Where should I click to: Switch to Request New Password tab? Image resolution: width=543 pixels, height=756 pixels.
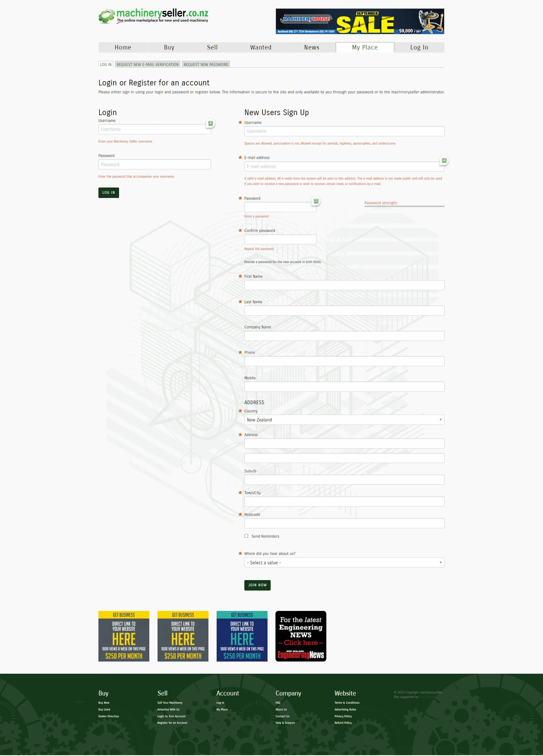pos(206,64)
